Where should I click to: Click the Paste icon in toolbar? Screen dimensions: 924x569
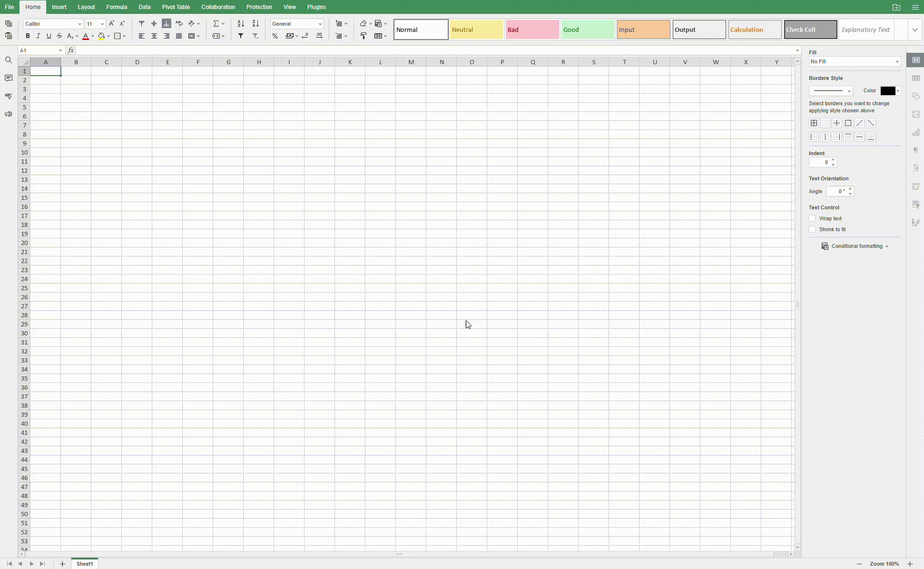[9, 36]
